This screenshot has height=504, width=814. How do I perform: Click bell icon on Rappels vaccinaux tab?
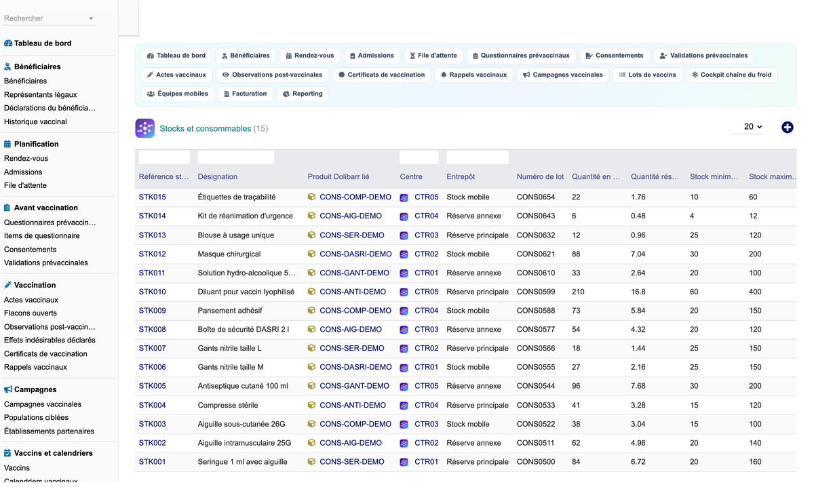pos(444,75)
